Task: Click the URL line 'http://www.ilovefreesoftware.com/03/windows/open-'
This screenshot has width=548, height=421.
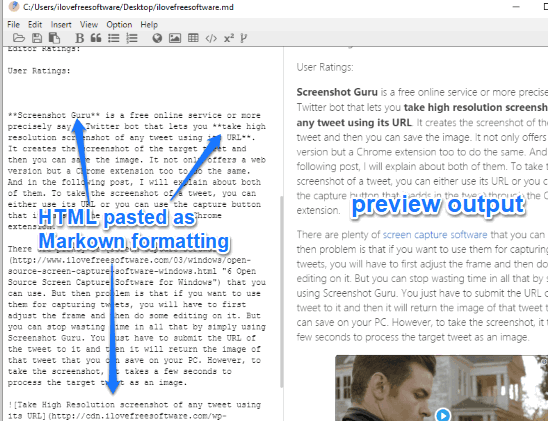Action: point(130,260)
